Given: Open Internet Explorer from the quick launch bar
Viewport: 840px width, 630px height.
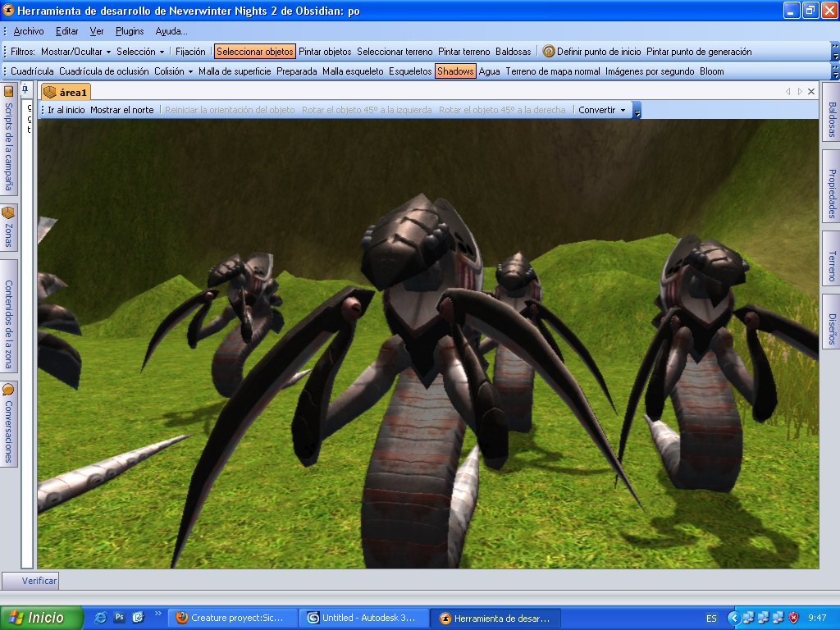Looking at the screenshot, I should pyautogui.click(x=101, y=618).
